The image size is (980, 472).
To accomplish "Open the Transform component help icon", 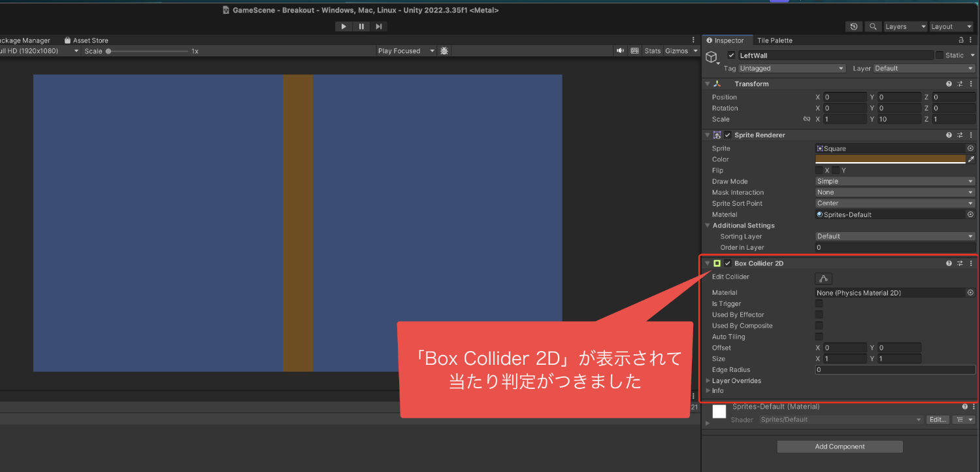I will [x=949, y=84].
